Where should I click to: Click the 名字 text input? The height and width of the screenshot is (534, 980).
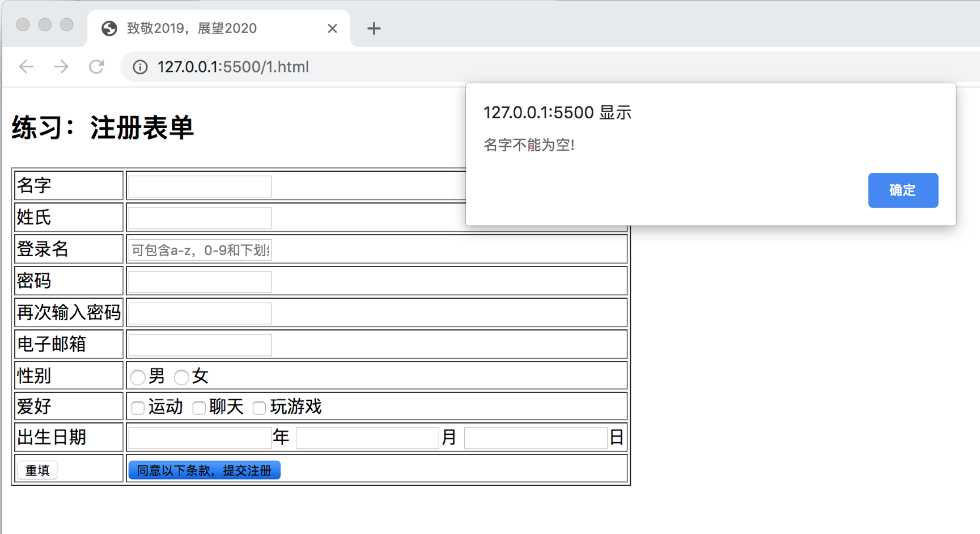200,187
